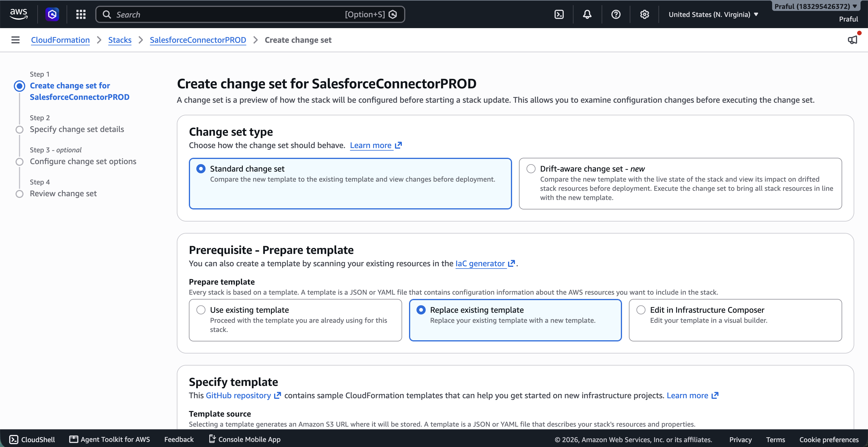Open Cookie preferences in footer
The width and height of the screenshot is (868, 447).
pyautogui.click(x=829, y=439)
